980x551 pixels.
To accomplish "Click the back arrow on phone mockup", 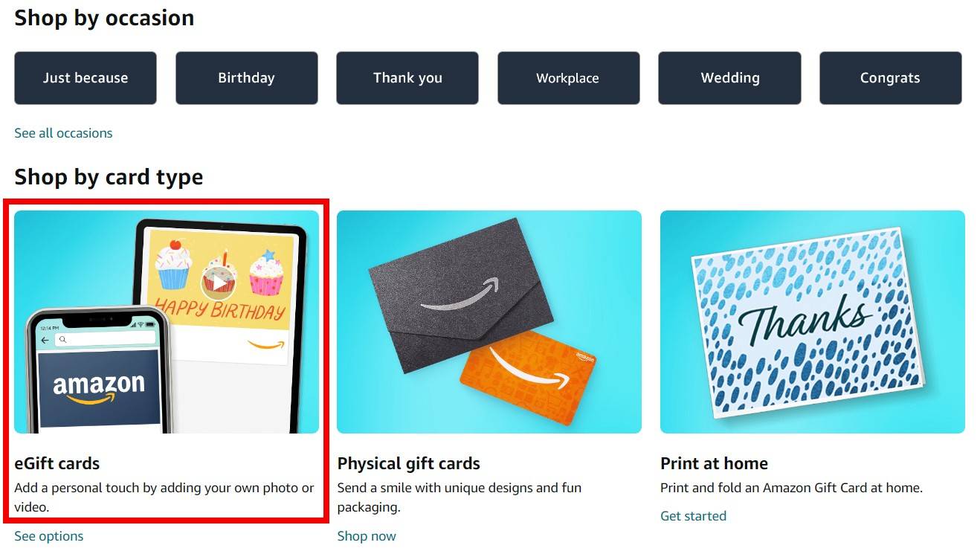I will 45,340.
